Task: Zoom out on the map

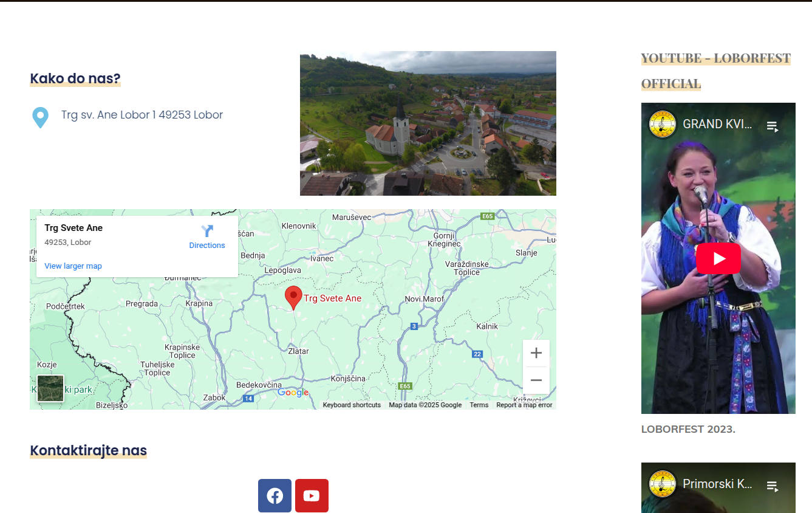Action: (x=536, y=380)
